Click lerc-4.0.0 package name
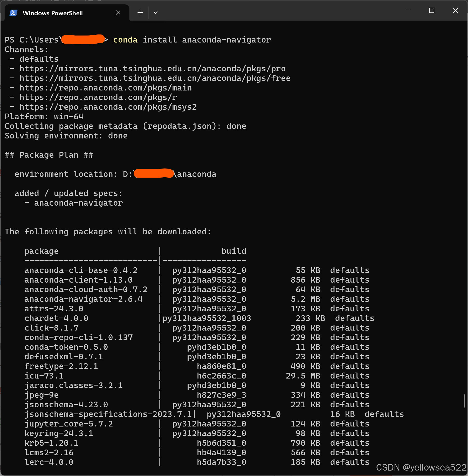Image resolution: width=468 pixels, height=476 pixels. click(49, 462)
